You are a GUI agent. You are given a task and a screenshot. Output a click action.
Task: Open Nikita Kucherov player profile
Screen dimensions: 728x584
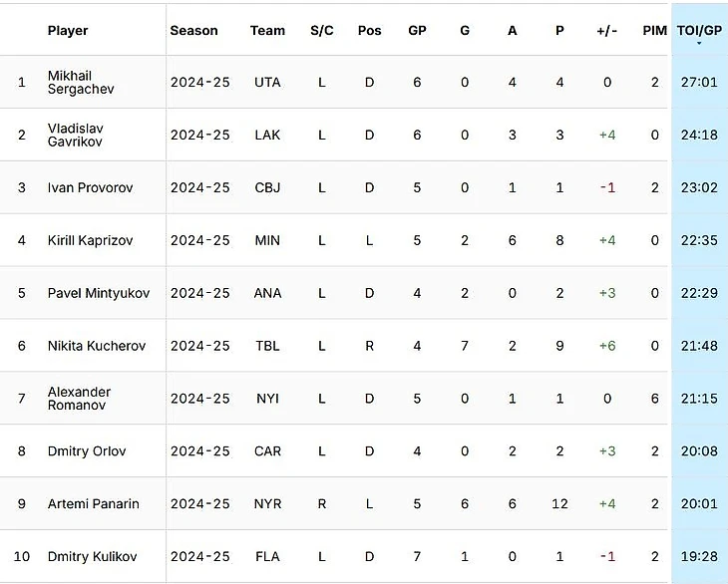click(x=97, y=346)
